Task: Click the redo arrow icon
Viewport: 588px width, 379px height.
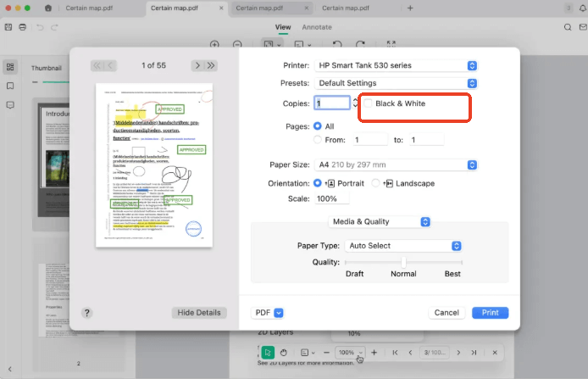Action: click(54, 27)
